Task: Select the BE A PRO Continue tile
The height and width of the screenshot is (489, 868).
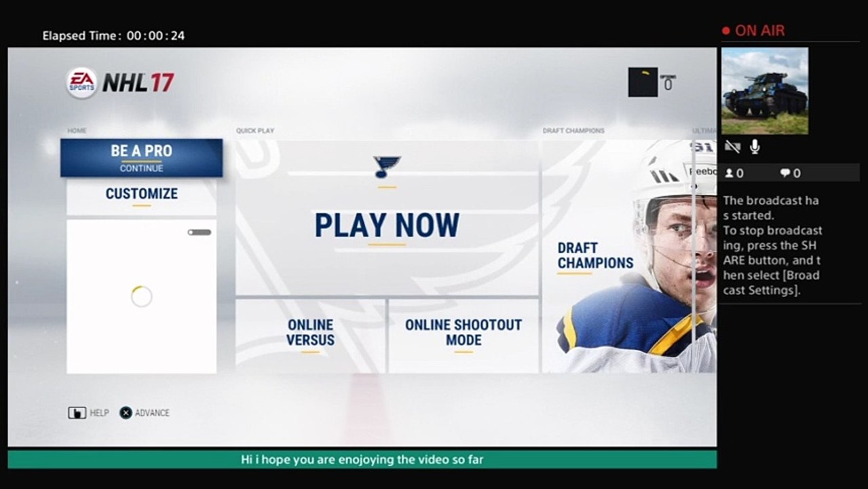Action: (x=141, y=158)
